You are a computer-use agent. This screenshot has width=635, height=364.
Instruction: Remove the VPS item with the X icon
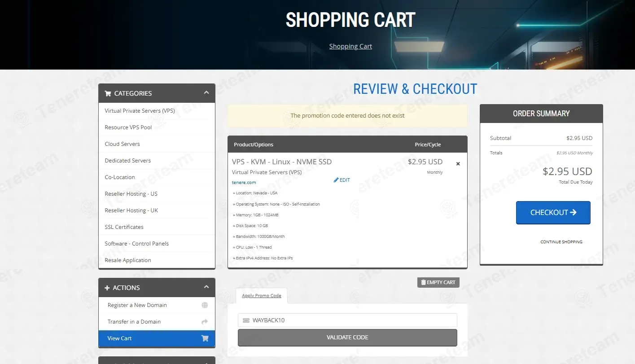point(458,164)
